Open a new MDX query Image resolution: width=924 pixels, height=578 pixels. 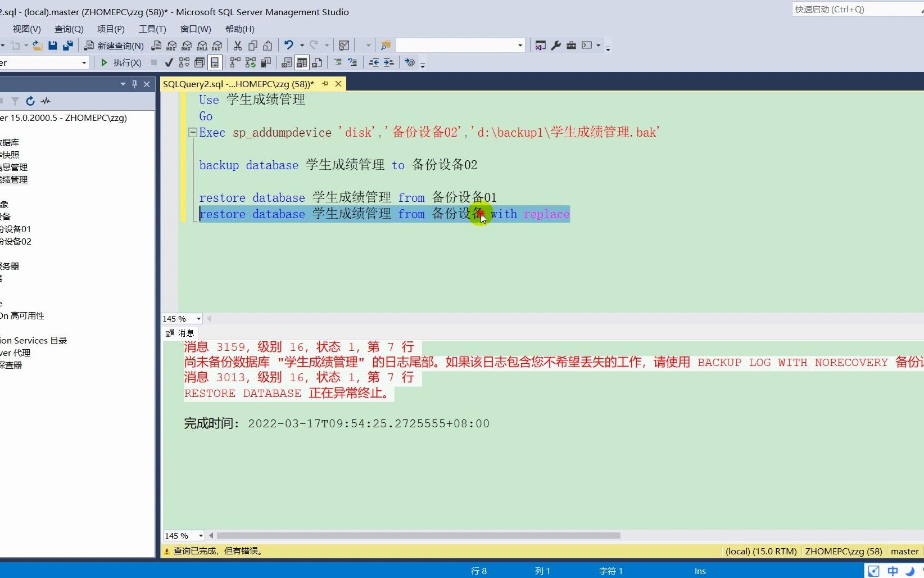coord(171,46)
